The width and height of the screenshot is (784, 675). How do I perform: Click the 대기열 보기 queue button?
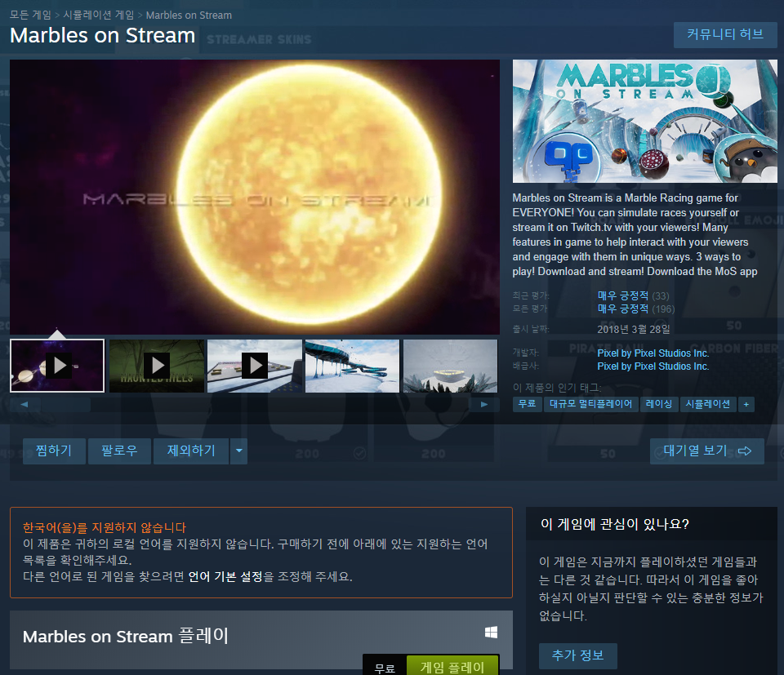coord(707,451)
